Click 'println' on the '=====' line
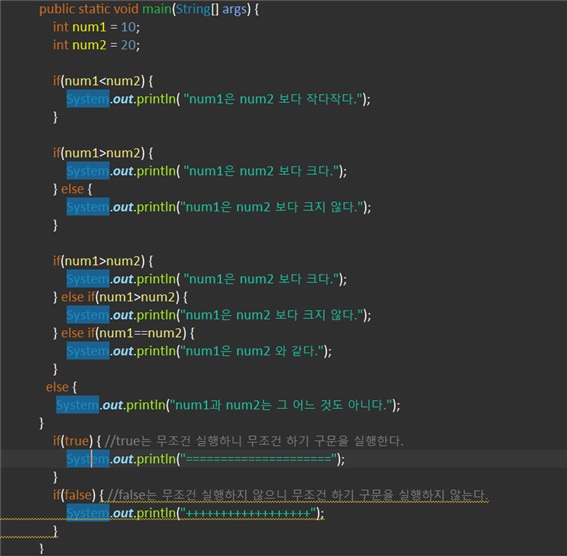The image size is (567, 556). coord(156,459)
